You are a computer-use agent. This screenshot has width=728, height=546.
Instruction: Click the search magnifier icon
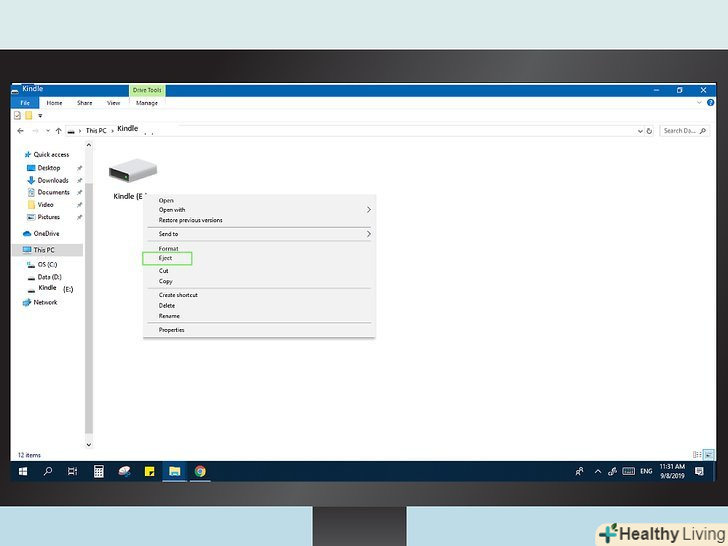(702, 131)
